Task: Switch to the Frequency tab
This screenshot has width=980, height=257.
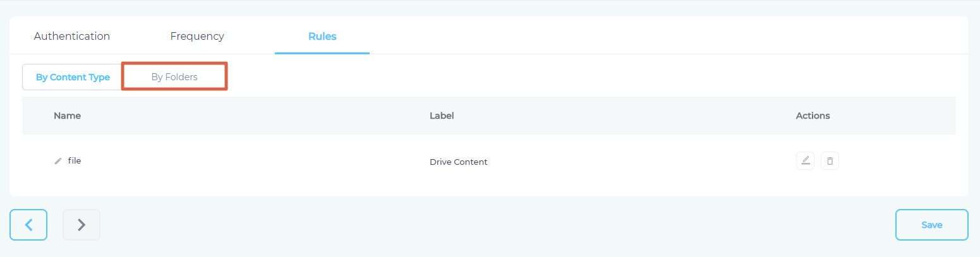Action: pyautogui.click(x=197, y=36)
